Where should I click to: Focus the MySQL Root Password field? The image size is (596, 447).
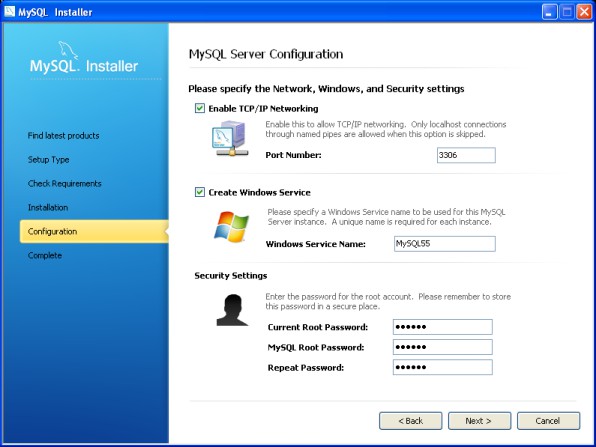click(x=442, y=347)
